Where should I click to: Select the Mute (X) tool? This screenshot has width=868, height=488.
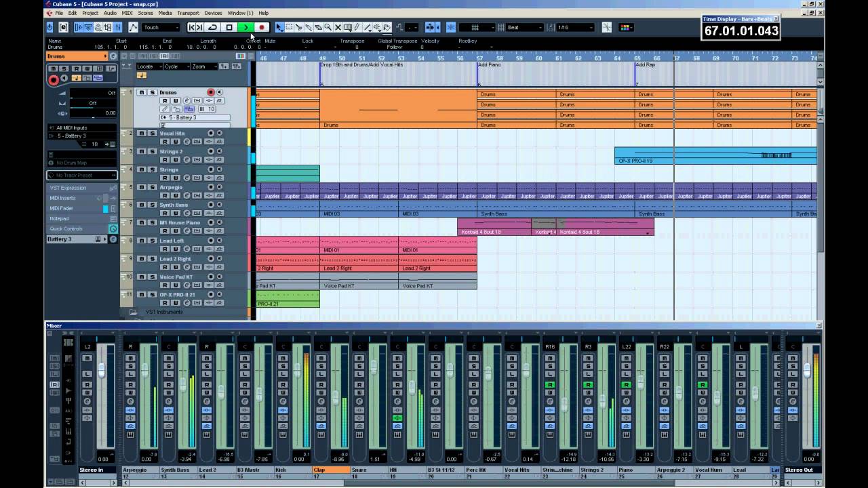(338, 27)
